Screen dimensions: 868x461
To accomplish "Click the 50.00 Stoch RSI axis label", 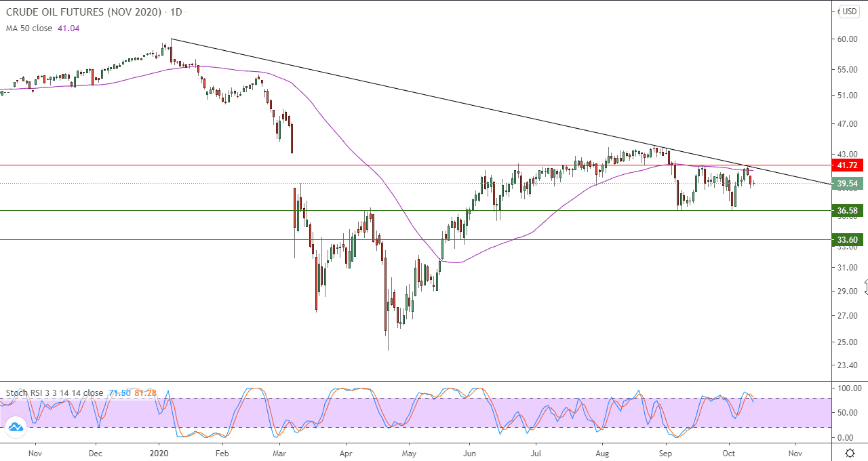I will [x=848, y=412].
